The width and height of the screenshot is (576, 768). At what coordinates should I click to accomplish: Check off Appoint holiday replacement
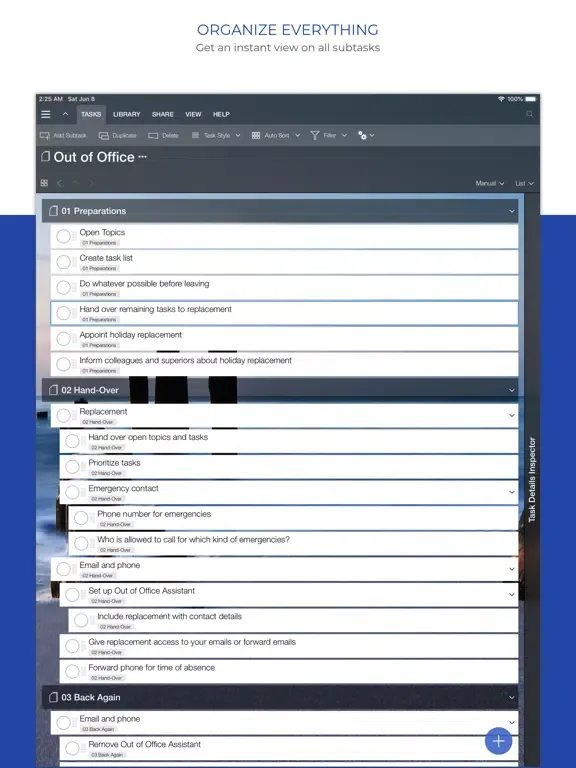click(x=63, y=338)
